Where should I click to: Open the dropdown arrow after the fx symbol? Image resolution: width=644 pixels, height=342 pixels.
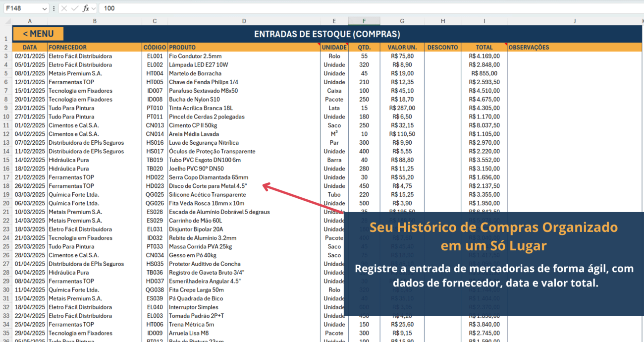[93, 8]
